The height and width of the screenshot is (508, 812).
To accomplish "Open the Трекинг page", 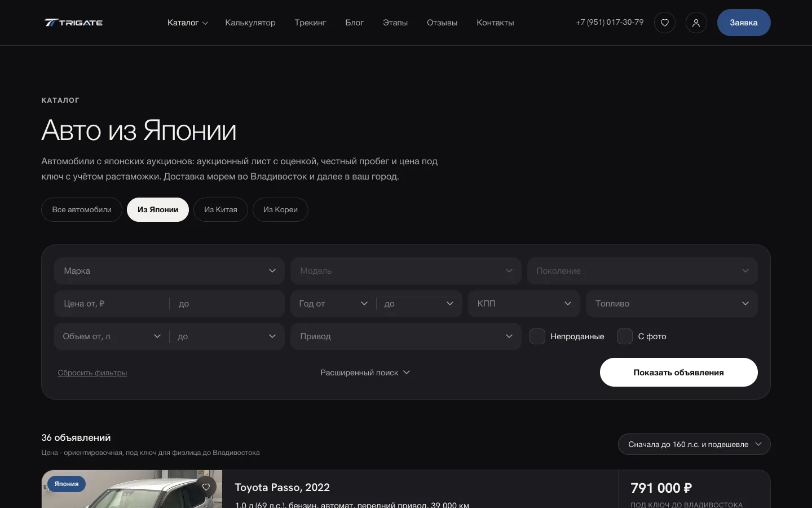I will [310, 23].
